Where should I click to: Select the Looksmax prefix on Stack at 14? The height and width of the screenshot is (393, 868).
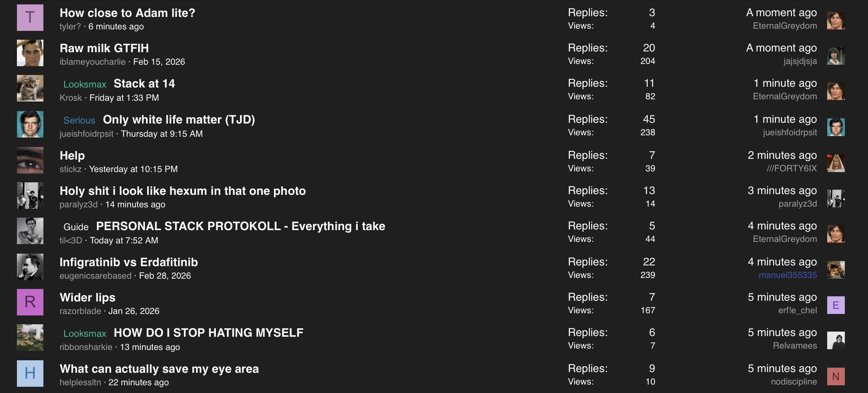85,84
